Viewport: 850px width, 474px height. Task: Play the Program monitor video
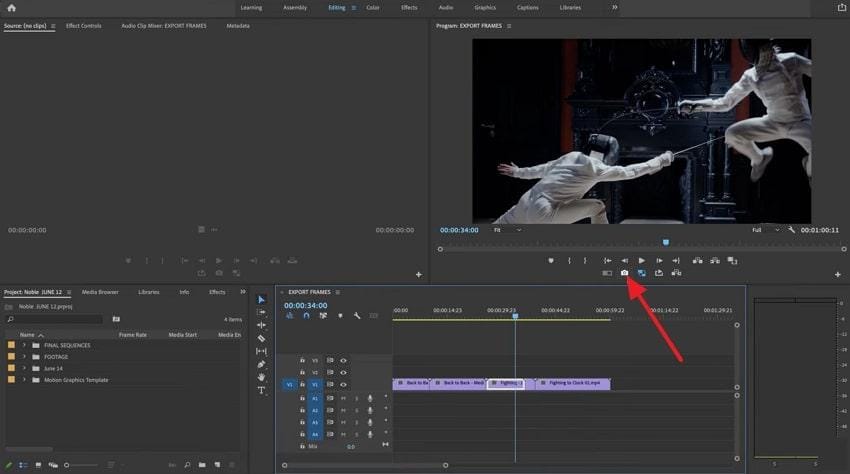click(642, 261)
